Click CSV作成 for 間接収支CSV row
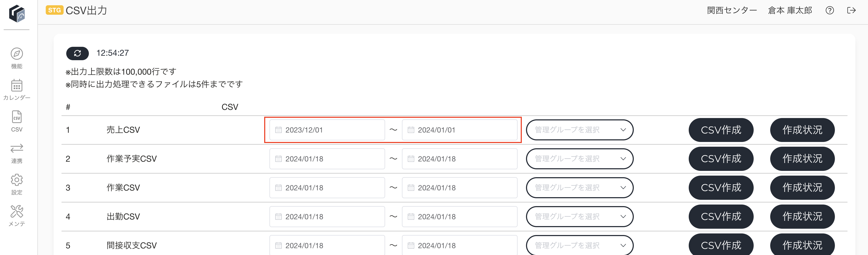The height and width of the screenshot is (255, 868). point(721,244)
